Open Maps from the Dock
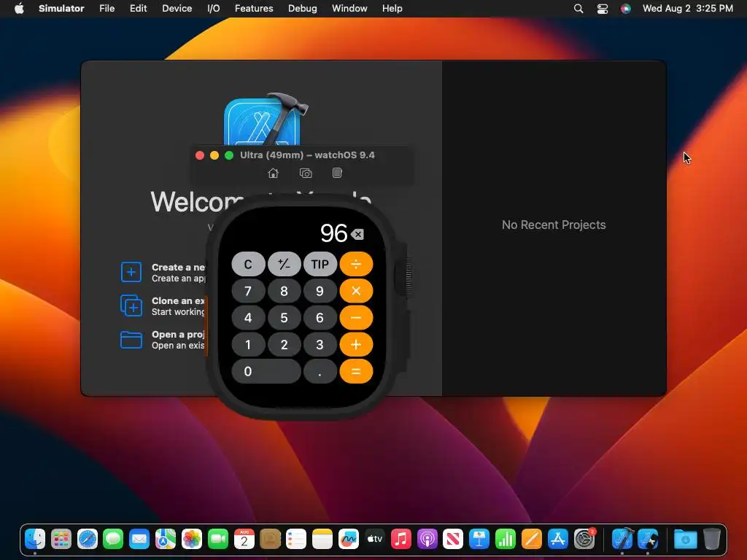Image resolution: width=747 pixels, height=560 pixels. pyautogui.click(x=166, y=539)
